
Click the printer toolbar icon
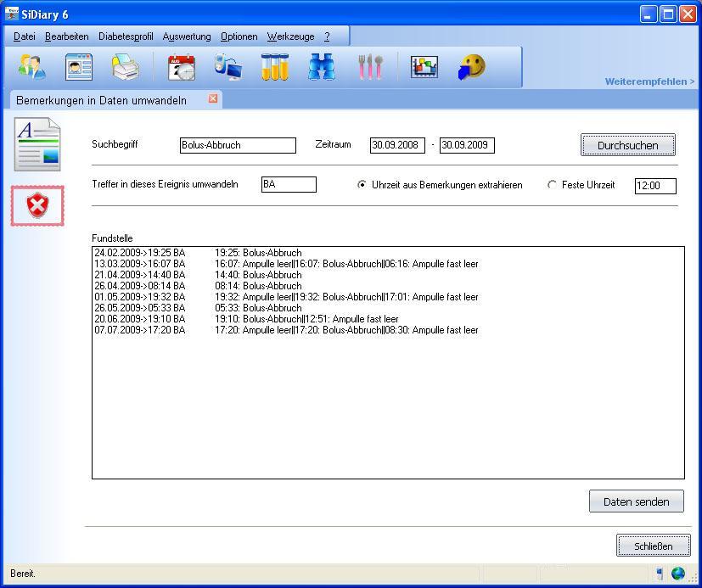(x=125, y=67)
